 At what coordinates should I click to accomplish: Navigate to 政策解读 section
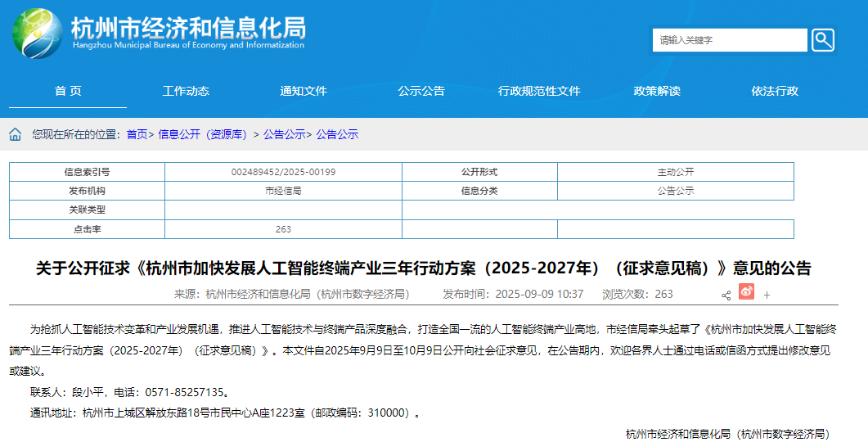coord(657,91)
